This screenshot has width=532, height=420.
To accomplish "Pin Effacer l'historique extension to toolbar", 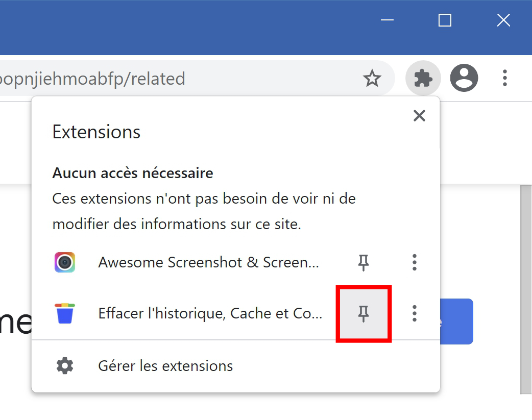I will pyautogui.click(x=364, y=313).
